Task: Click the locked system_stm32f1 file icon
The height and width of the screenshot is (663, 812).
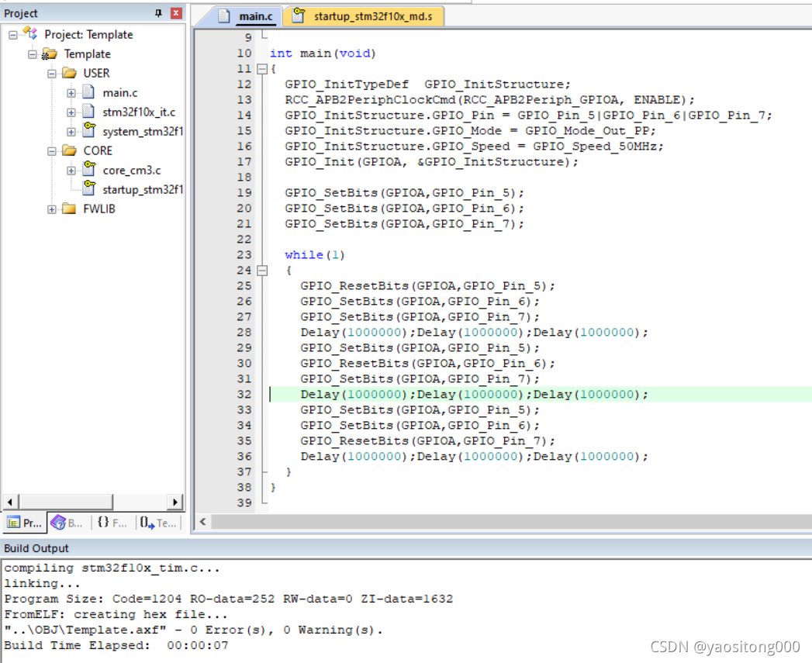Action: (x=89, y=129)
